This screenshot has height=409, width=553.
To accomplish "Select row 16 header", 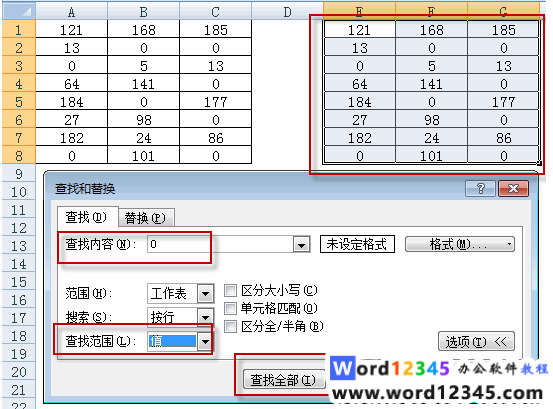I will (x=19, y=299).
